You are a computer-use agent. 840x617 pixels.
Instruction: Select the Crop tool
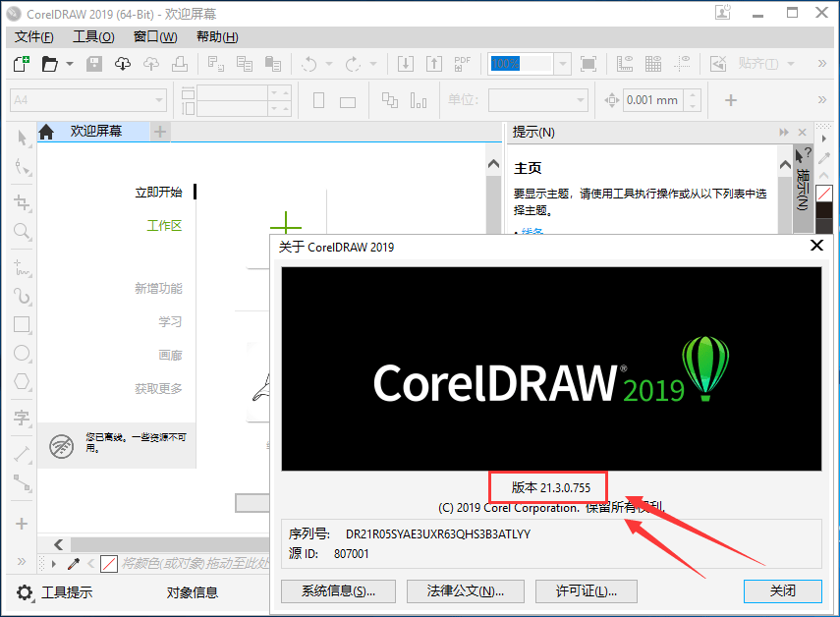point(22,202)
